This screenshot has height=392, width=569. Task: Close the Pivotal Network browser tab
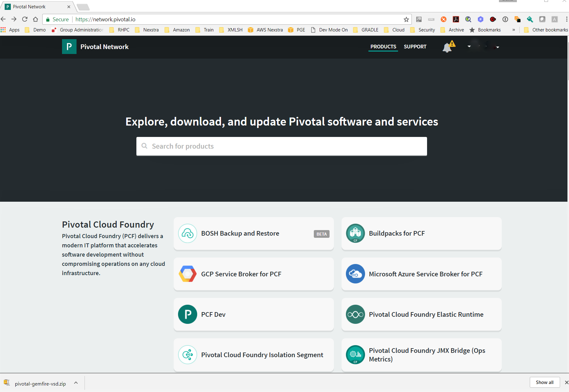(x=69, y=6)
